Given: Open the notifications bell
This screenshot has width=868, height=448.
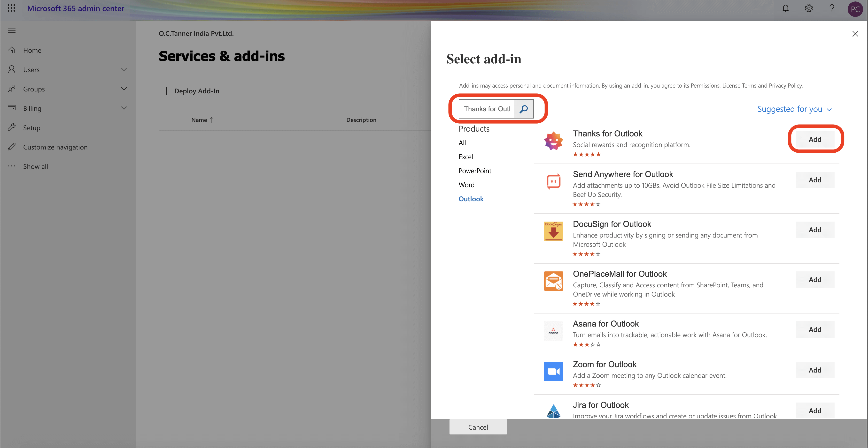Looking at the screenshot, I should pos(785,8).
